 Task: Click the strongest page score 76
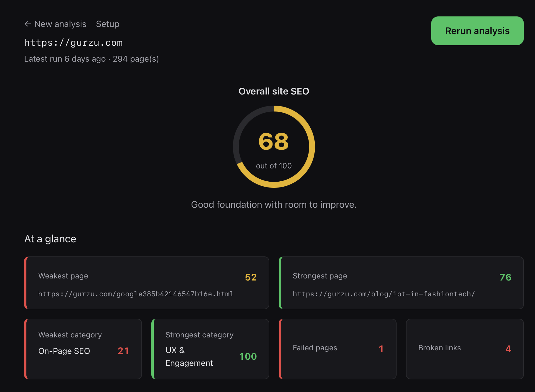click(x=505, y=277)
